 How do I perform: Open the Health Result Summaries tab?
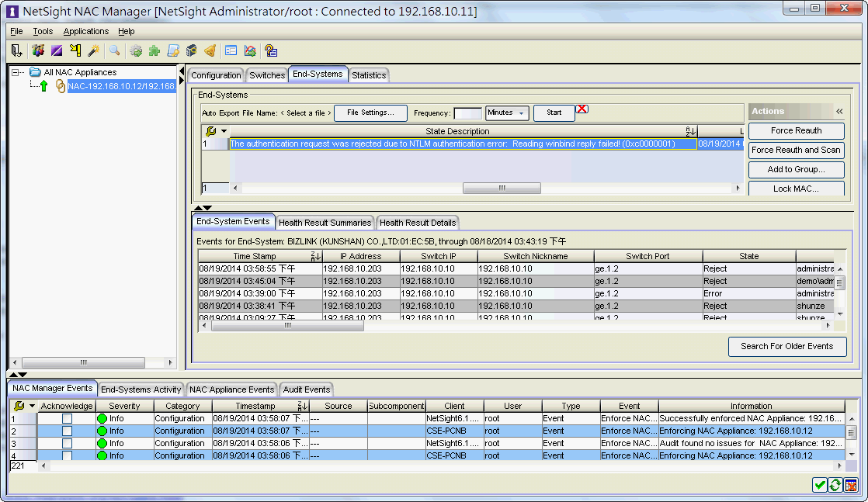(x=325, y=223)
